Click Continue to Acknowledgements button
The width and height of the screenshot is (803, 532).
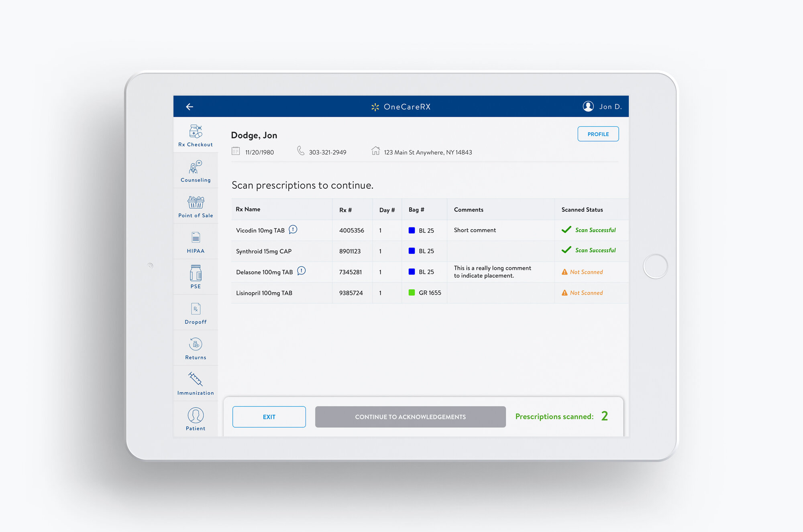(410, 417)
